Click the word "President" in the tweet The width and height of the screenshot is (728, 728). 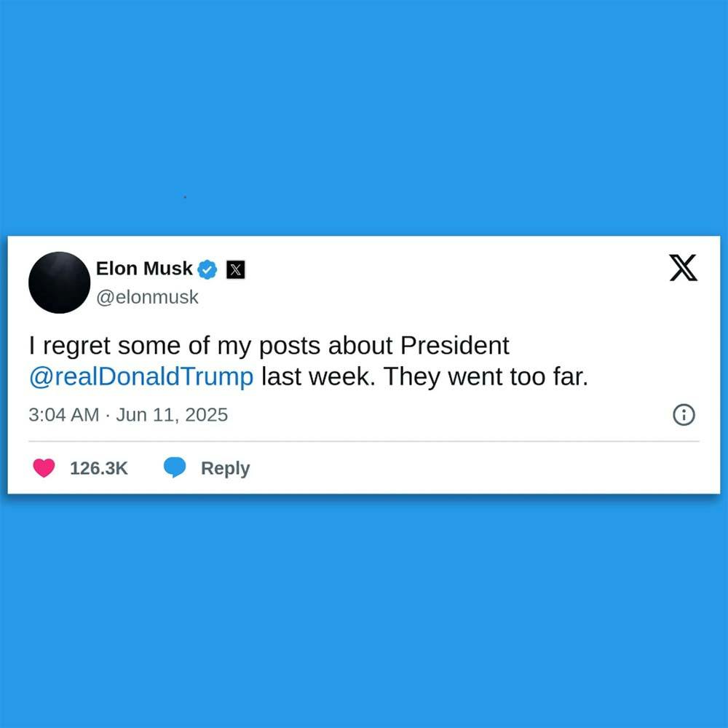coord(454,345)
